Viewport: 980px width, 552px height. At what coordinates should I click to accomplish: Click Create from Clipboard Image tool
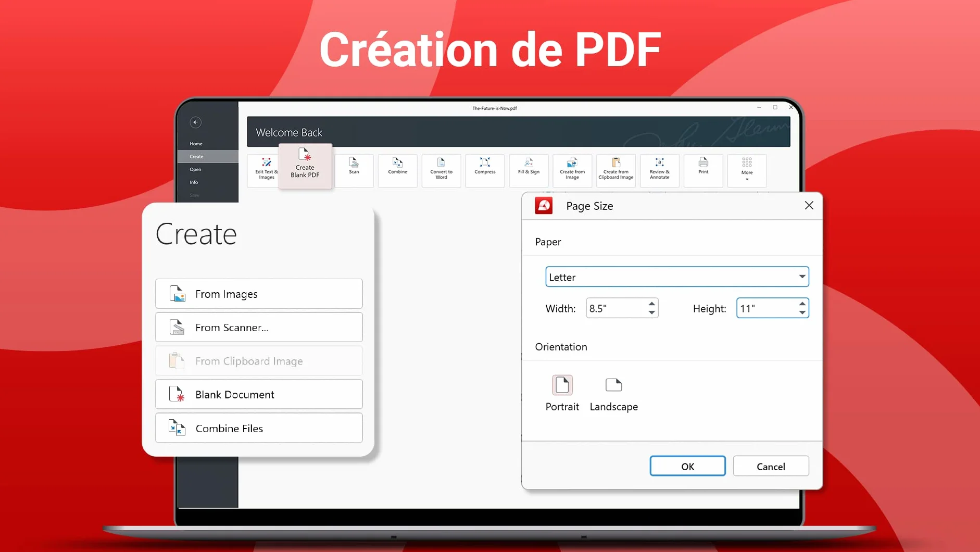[616, 170]
